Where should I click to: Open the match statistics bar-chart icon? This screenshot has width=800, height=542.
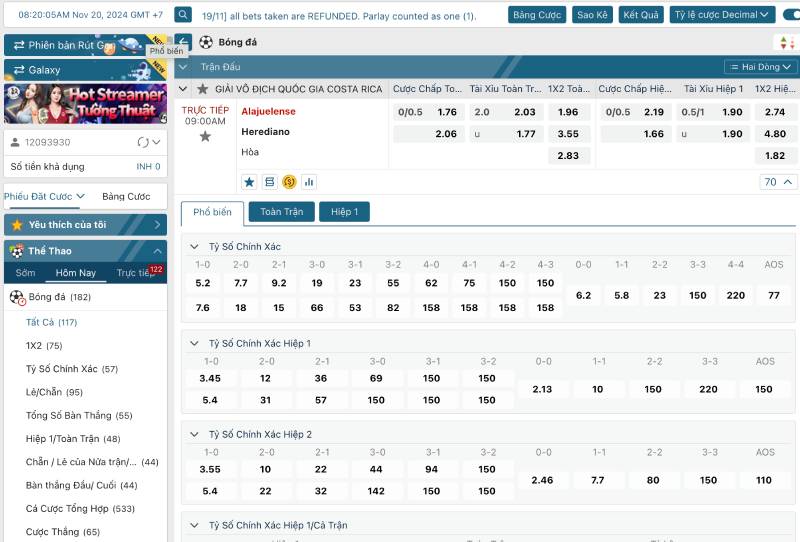point(309,182)
